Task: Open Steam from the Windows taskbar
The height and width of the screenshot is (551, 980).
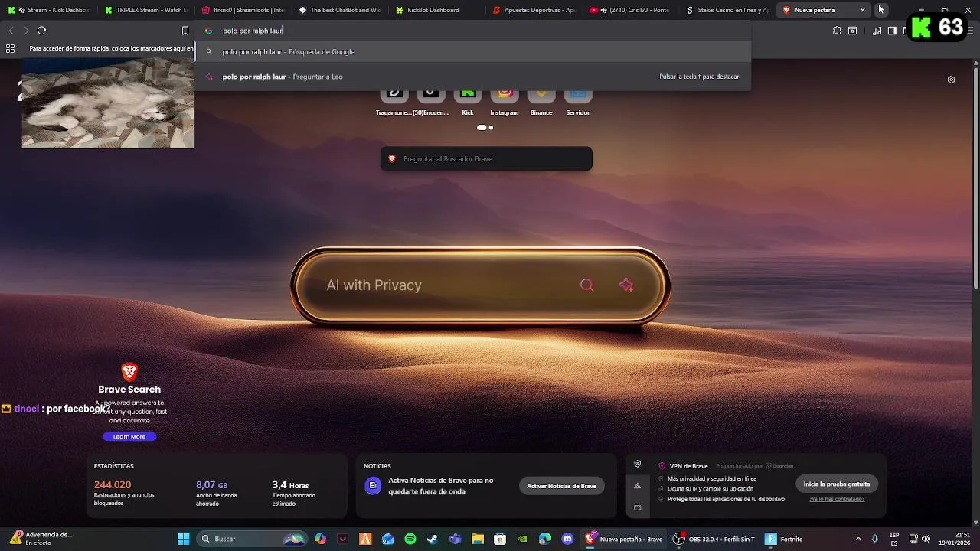Action: pyautogui.click(x=432, y=539)
